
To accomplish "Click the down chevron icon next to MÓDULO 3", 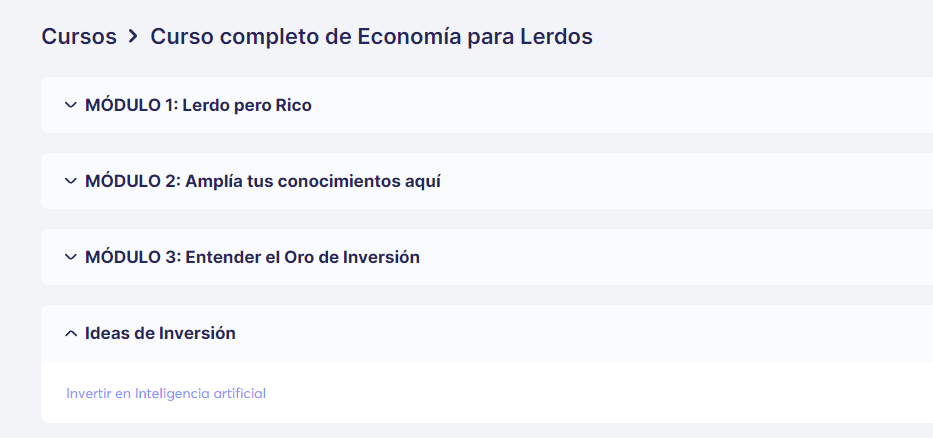I will (71, 257).
